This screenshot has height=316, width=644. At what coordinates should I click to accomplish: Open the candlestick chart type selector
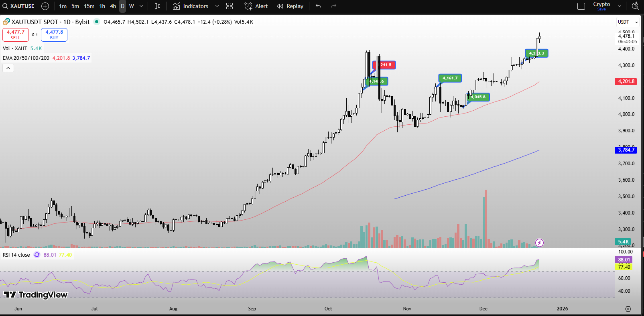157,6
